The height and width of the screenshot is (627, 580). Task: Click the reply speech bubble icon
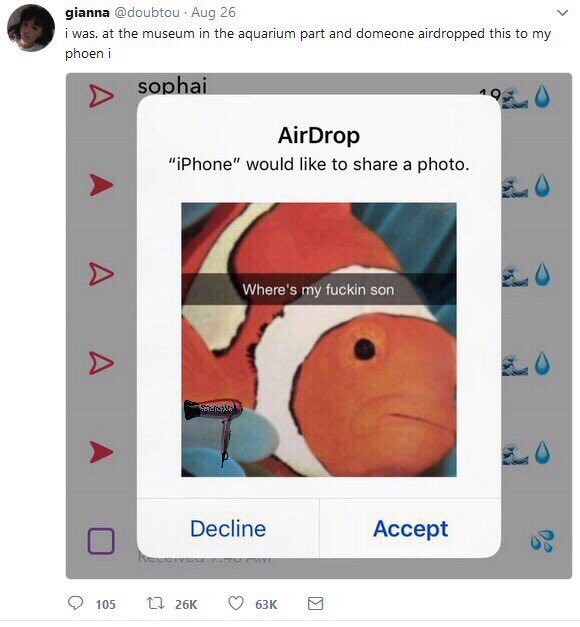coord(75,603)
